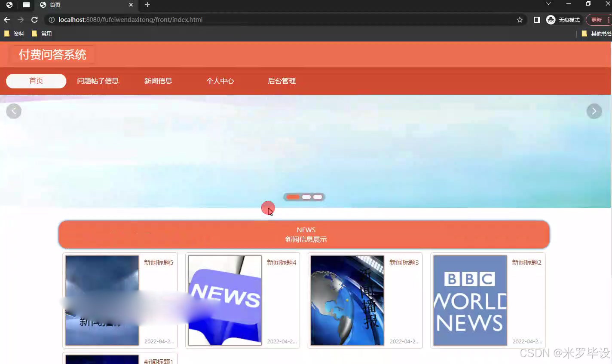Open a new tab with the plus icon
The image size is (612, 364).
pyautogui.click(x=147, y=5)
